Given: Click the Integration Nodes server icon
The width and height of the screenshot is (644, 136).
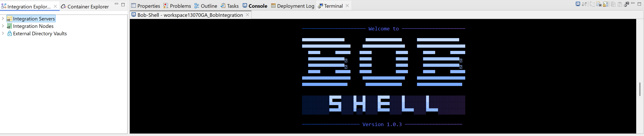Looking at the screenshot, I should coord(10,26).
